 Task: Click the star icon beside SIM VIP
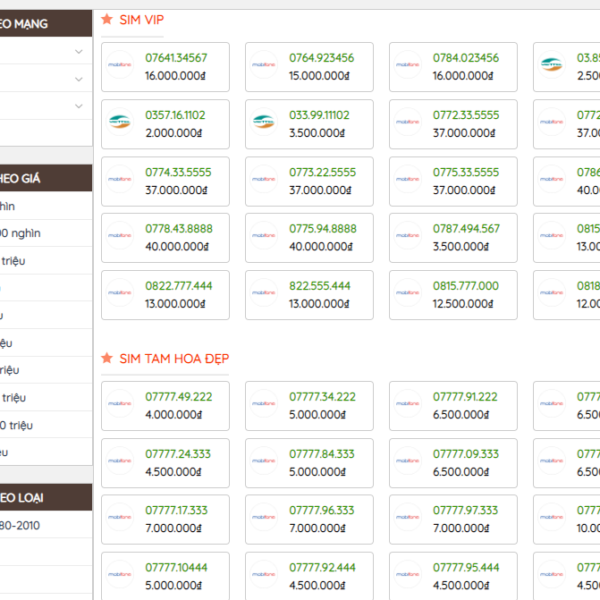click(107, 19)
